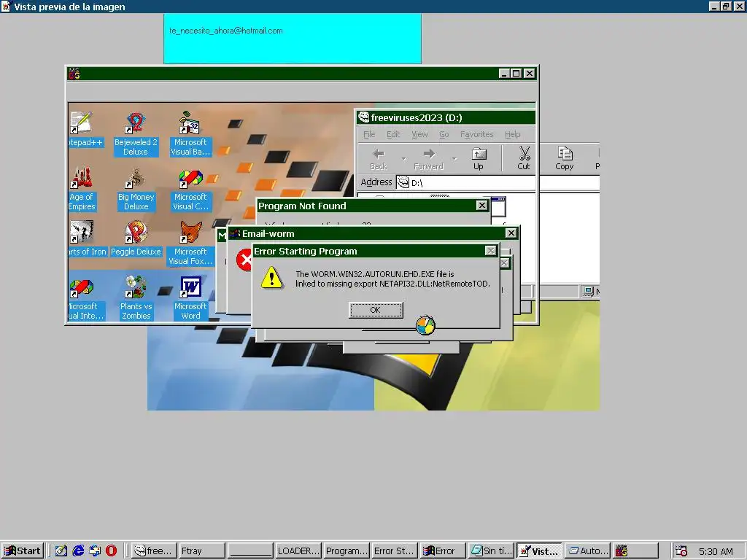
Task: Click the Up folder toolbar button
Action: 479,158
